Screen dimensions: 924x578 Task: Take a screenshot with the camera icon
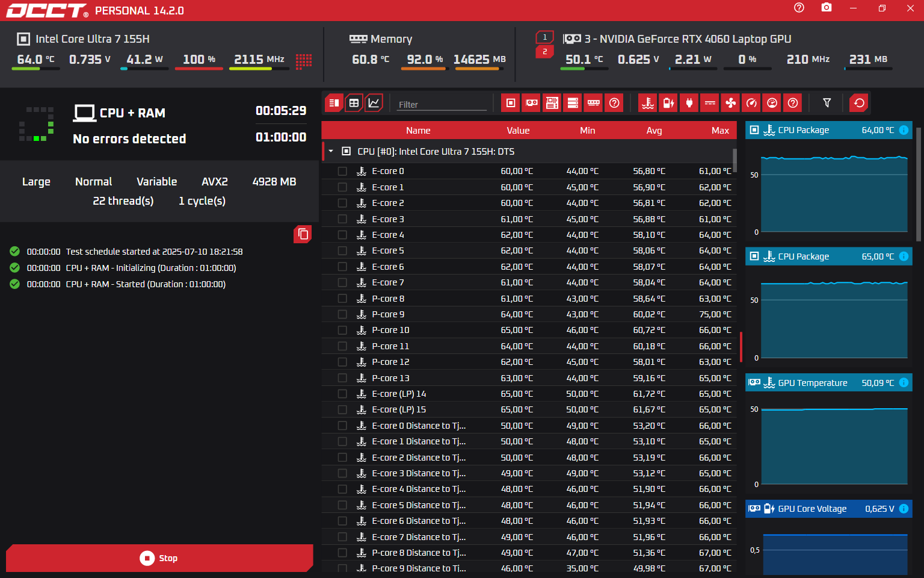click(x=827, y=8)
